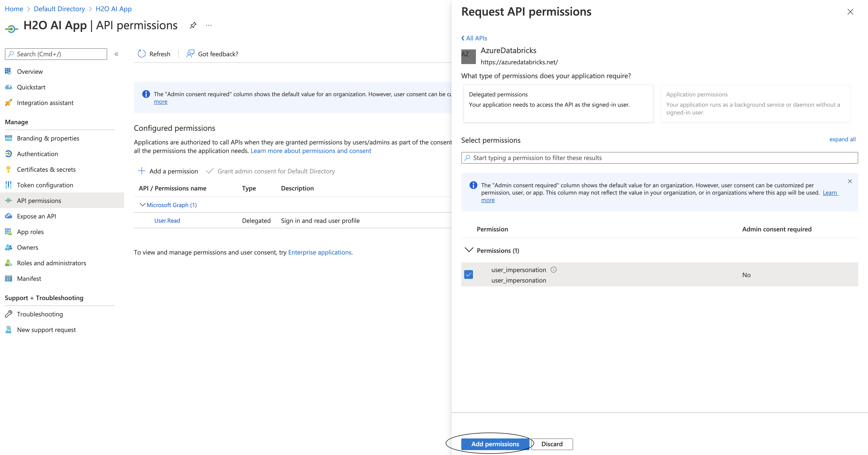Open the Quickstart cloud icon

(9, 87)
